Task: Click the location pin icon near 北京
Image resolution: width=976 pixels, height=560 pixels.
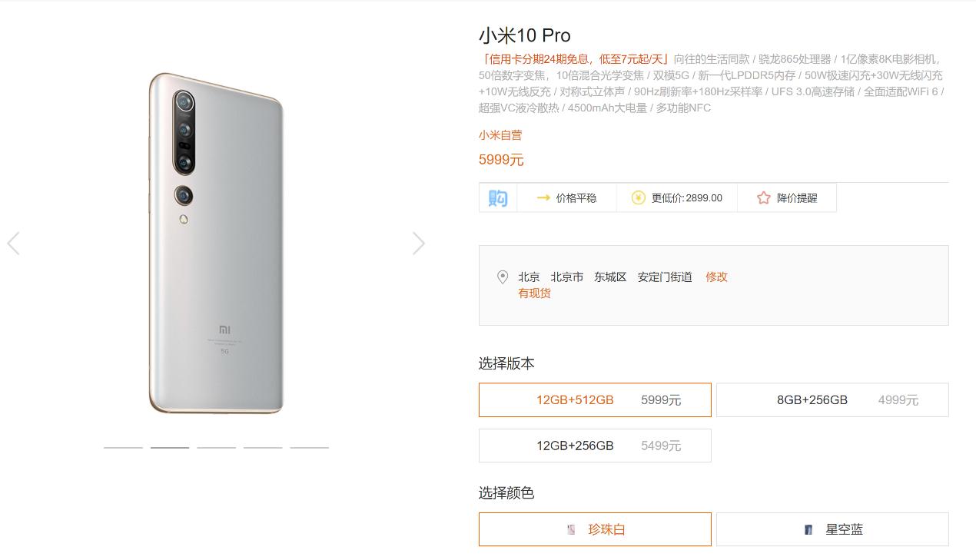Action: click(503, 277)
